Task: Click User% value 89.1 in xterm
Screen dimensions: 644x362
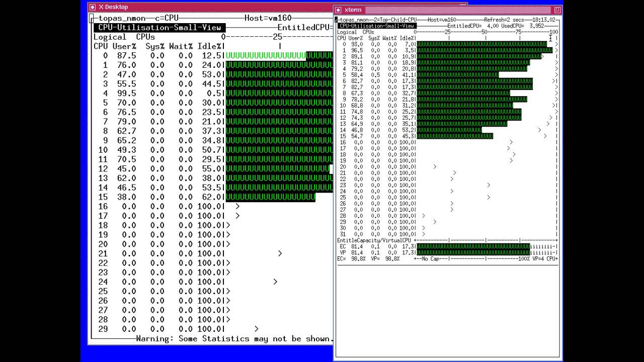Action: point(357,56)
